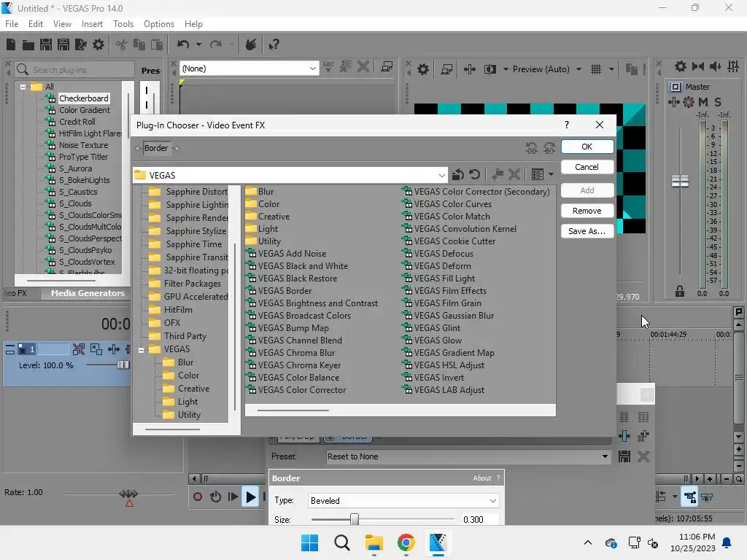Toggle split screen view in the preview
The image size is (747, 560).
489,69
